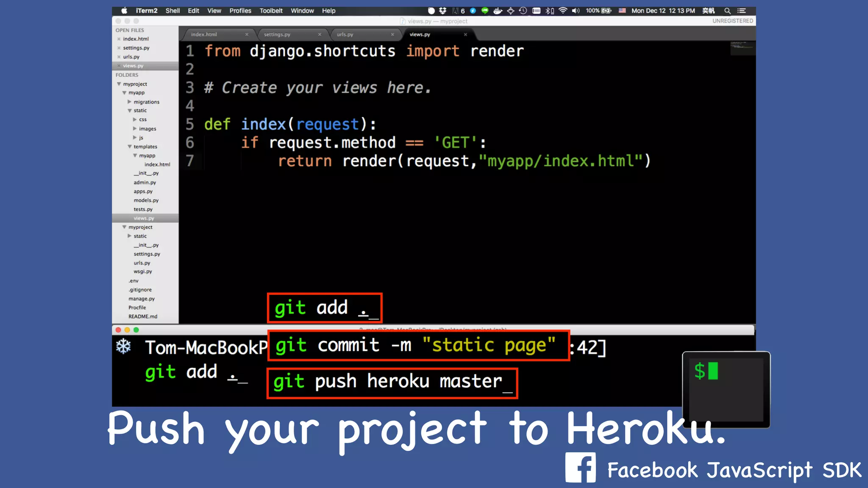868x488 pixels.
Task: Open the Toolbelt menu
Action: [271, 11]
